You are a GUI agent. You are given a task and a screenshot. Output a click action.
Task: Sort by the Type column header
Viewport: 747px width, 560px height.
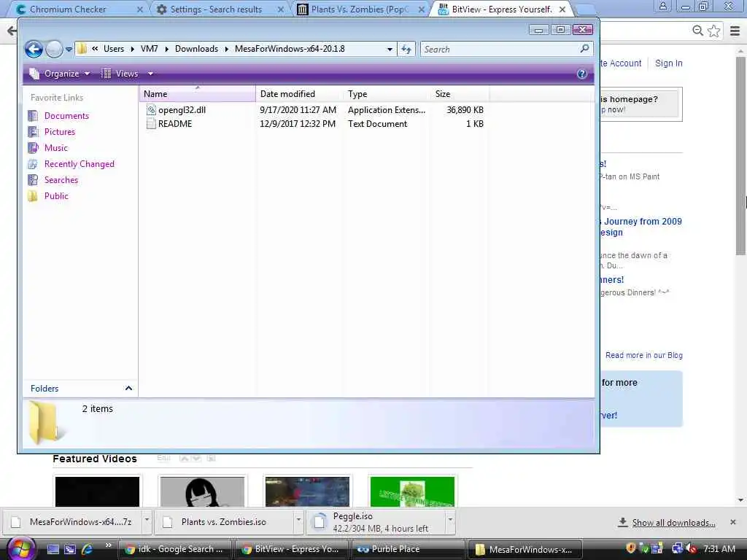(x=387, y=94)
